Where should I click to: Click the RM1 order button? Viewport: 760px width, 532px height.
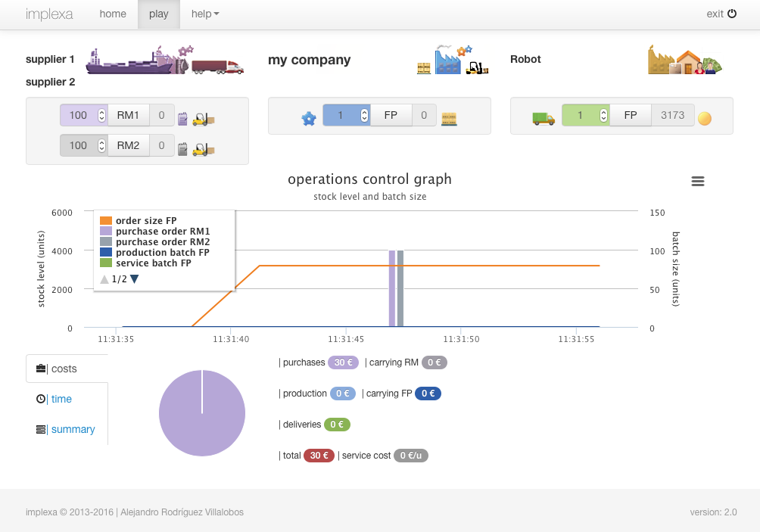pyautogui.click(x=128, y=115)
